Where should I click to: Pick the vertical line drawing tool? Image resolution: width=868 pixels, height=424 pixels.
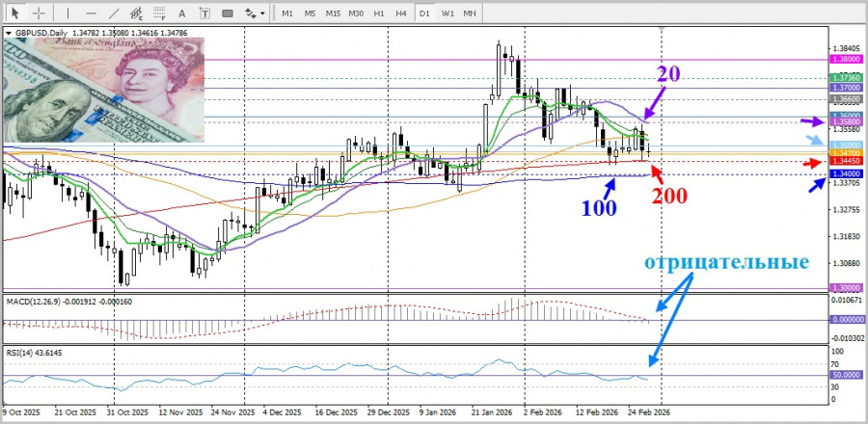click(x=67, y=13)
